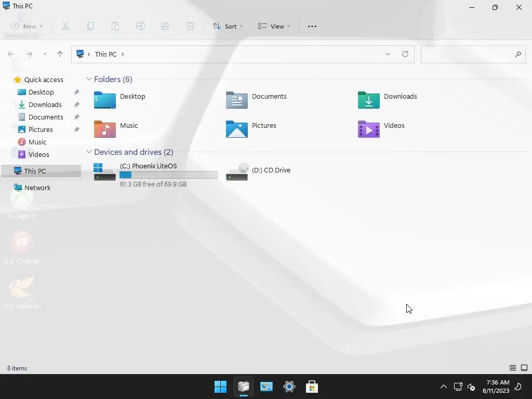532x399 pixels.
Task: Go up one level with up arrow
Action: point(60,54)
